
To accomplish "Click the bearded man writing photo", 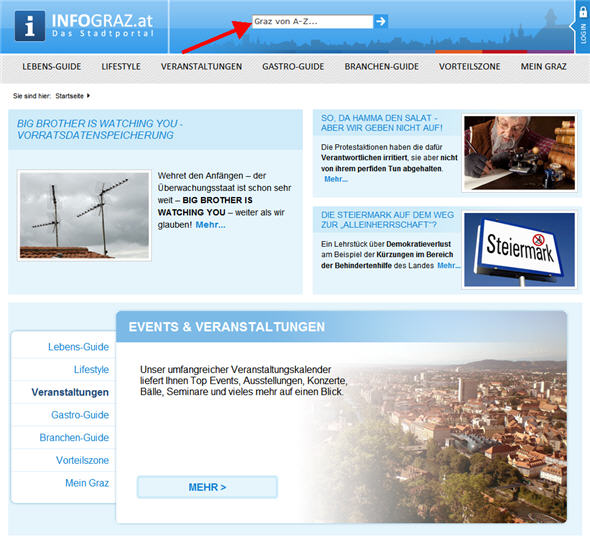I will click(519, 153).
